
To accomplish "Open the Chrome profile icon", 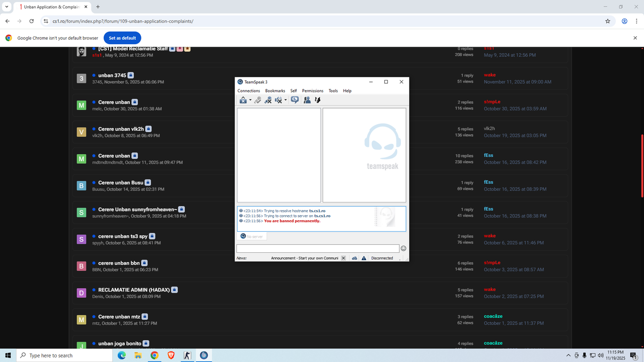I will [x=624, y=21].
